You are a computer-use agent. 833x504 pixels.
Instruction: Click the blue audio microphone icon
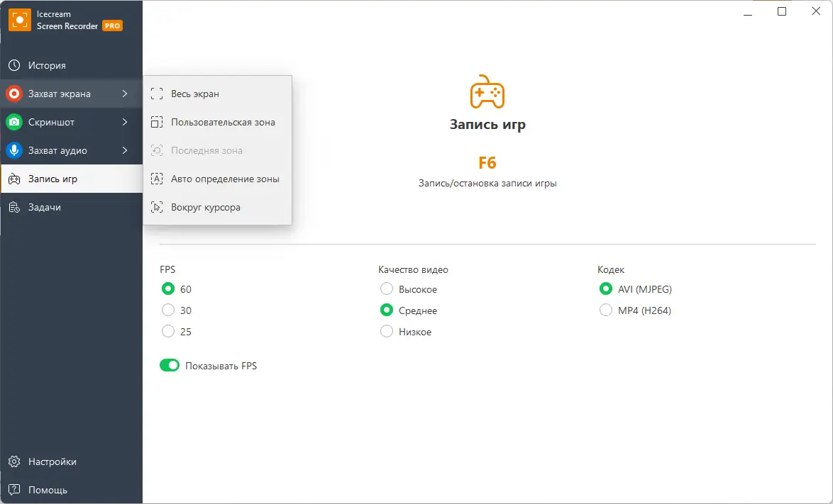pos(14,150)
